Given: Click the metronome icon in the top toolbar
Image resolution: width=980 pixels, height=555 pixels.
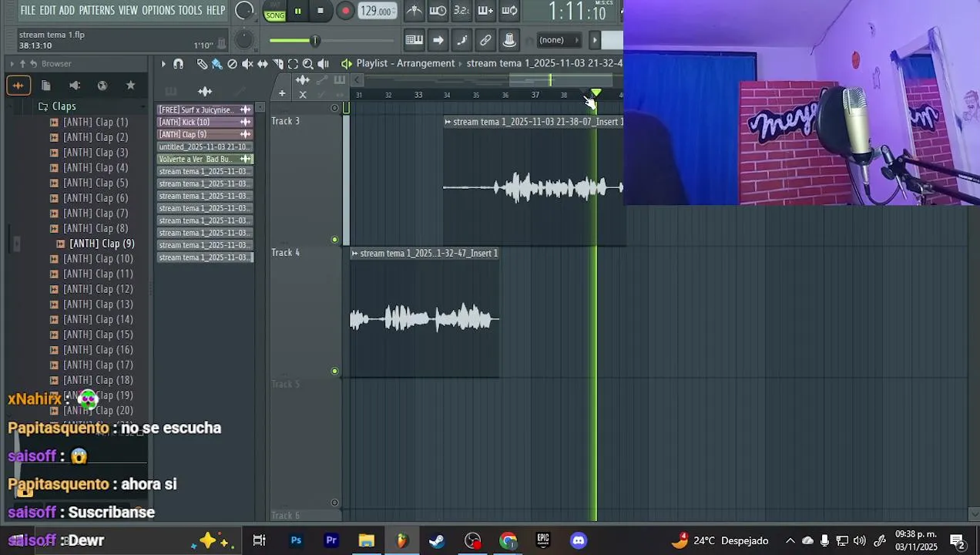Looking at the screenshot, I should tap(414, 11).
